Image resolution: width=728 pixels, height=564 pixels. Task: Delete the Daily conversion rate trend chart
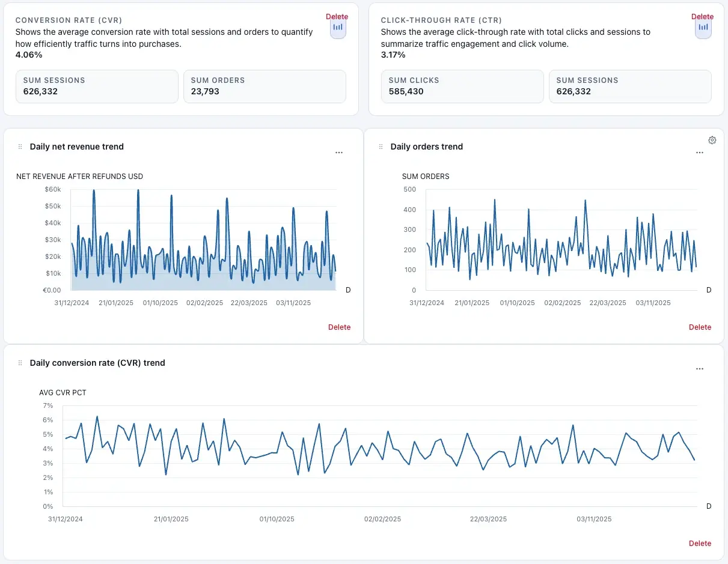[x=700, y=543]
